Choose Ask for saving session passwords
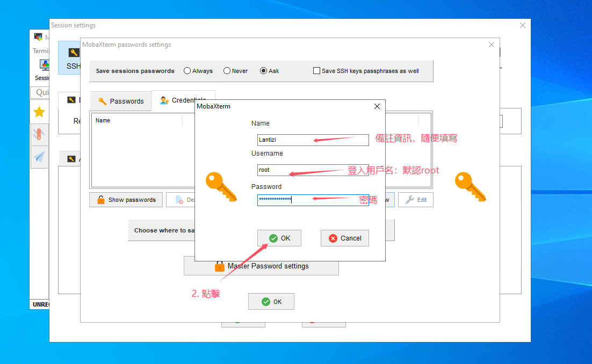The width and height of the screenshot is (592, 364). (x=264, y=71)
